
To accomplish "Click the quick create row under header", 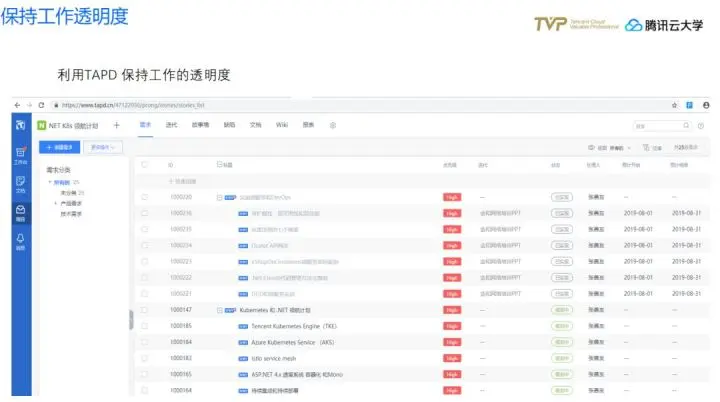I will click(x=183, y=181).
